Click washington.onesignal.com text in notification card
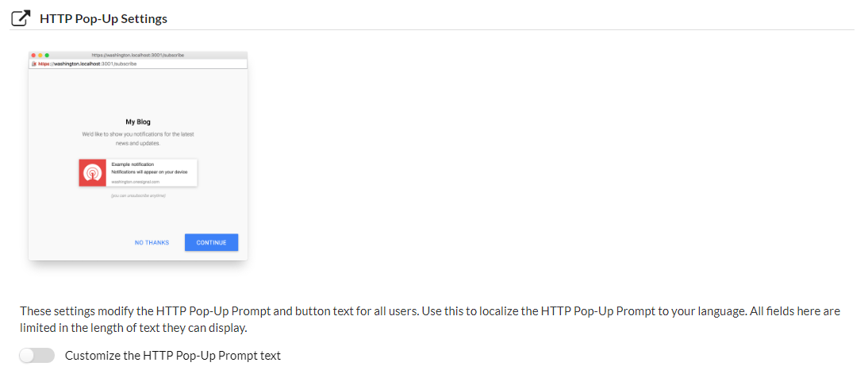Viewport: 868px width, 374px height. [x=135, y=182]
